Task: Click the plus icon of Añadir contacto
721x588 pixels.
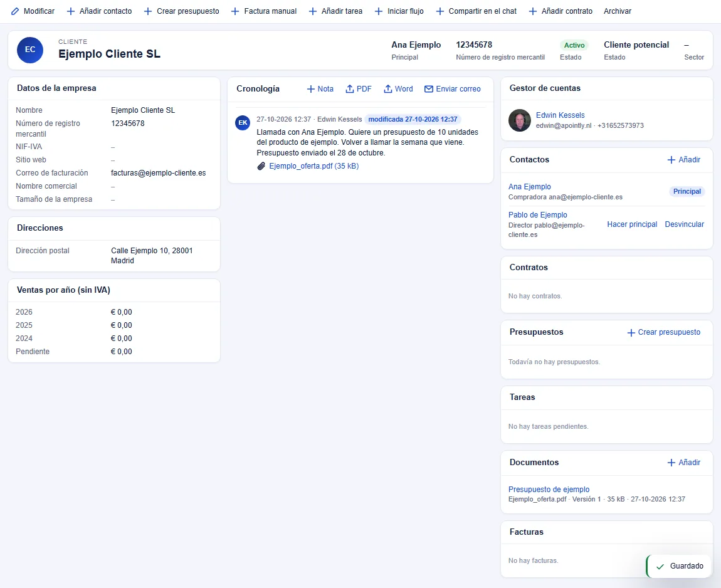Action: pos(71,11)
